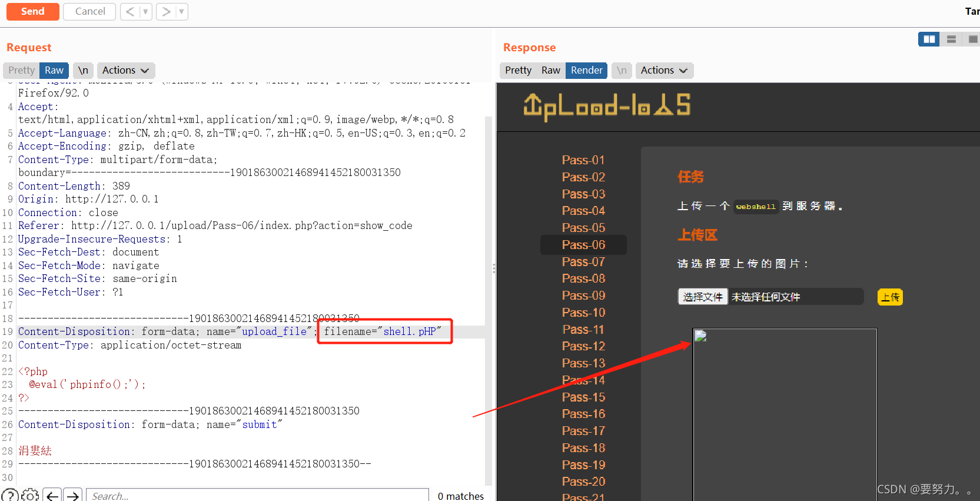The image size is (980, 501).
Task: Open Pass-02 in sidebar
Action: tap(583, 177)
